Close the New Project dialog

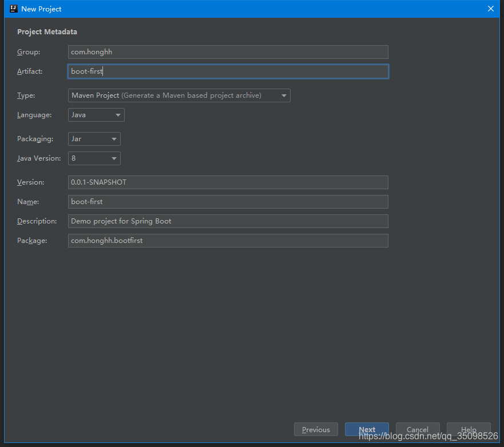490,9
